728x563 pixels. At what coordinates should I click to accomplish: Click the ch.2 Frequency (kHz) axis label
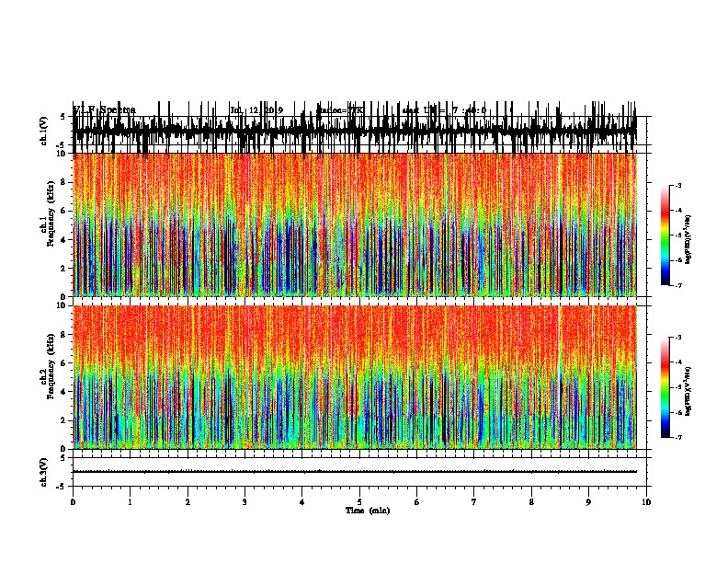point(51,366)
